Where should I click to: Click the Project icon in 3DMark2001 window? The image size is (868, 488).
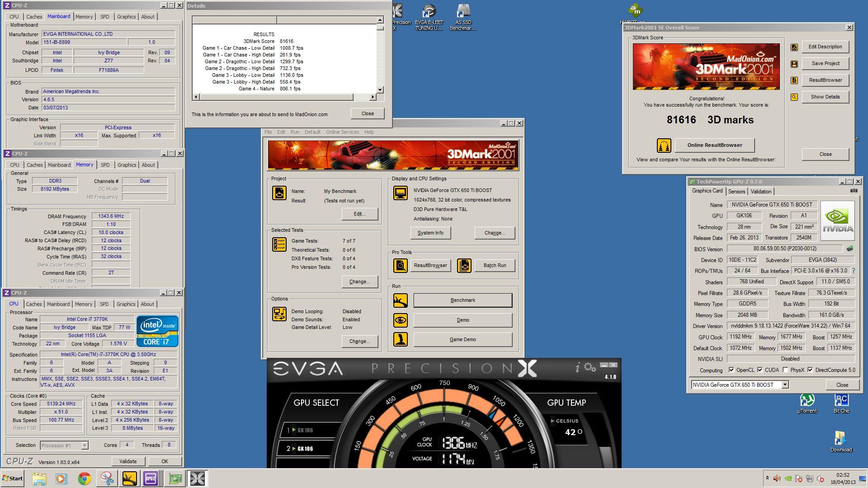[279, 193]
